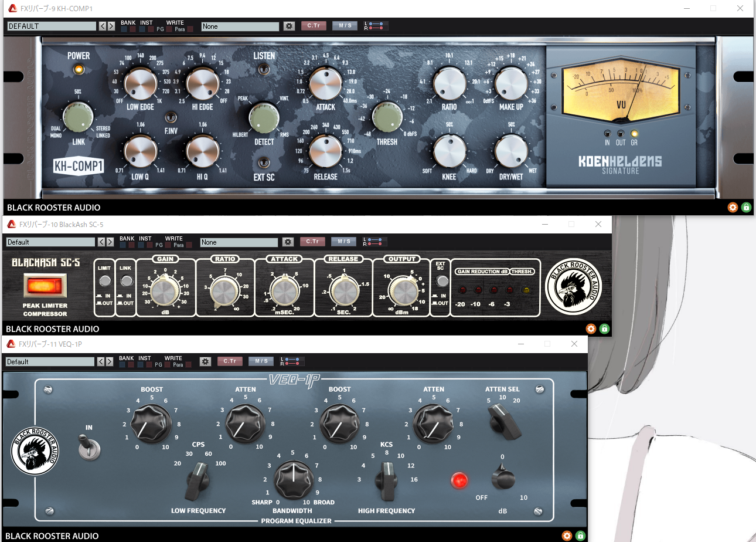
Task: Click the DRY/WET knob on KH-COMP1
Action: (x=511, y=151)
